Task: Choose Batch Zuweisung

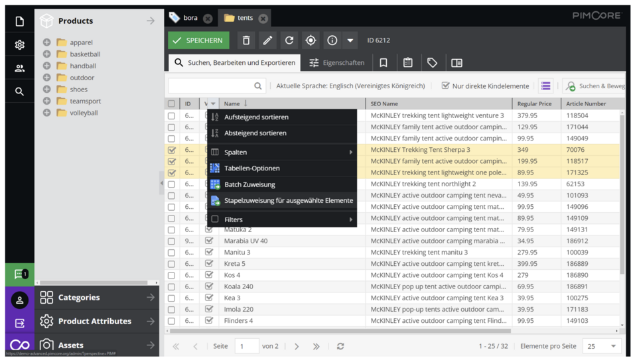Action: [282, 184]
